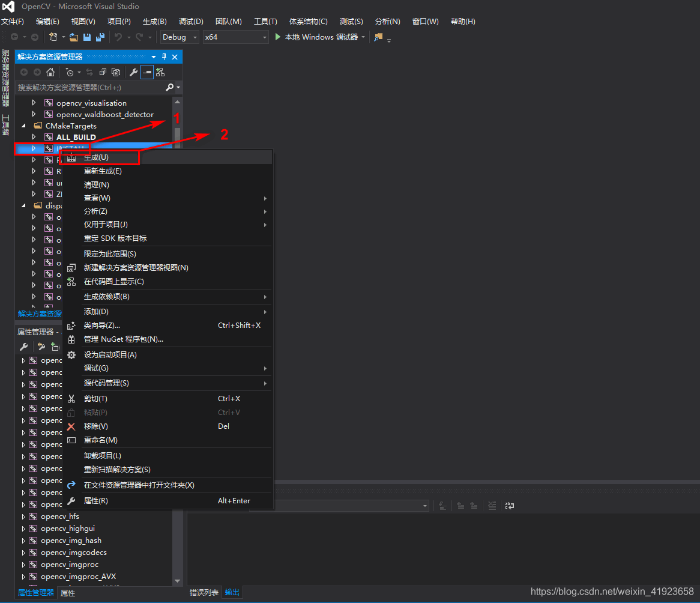
Task: Click the Show All Files icon
Action: click(x=116, y=72)
